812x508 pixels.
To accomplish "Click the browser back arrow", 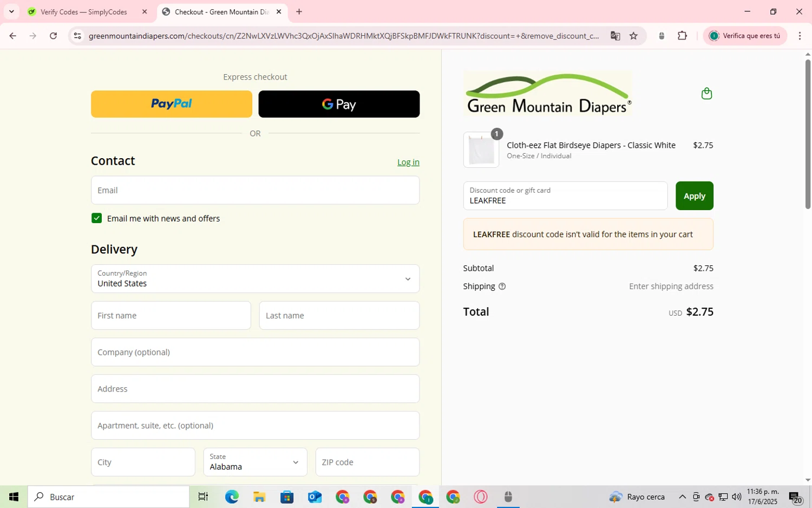I will click(x=12, y=36).
